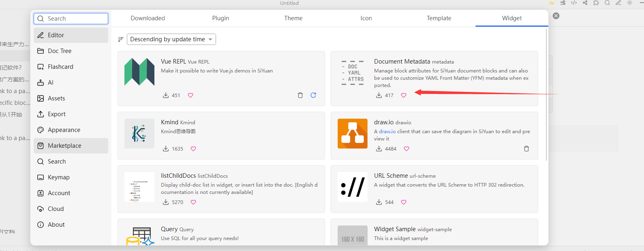
Task: Click the download icon on URL Scheme widget
Action: pos(379,202)
